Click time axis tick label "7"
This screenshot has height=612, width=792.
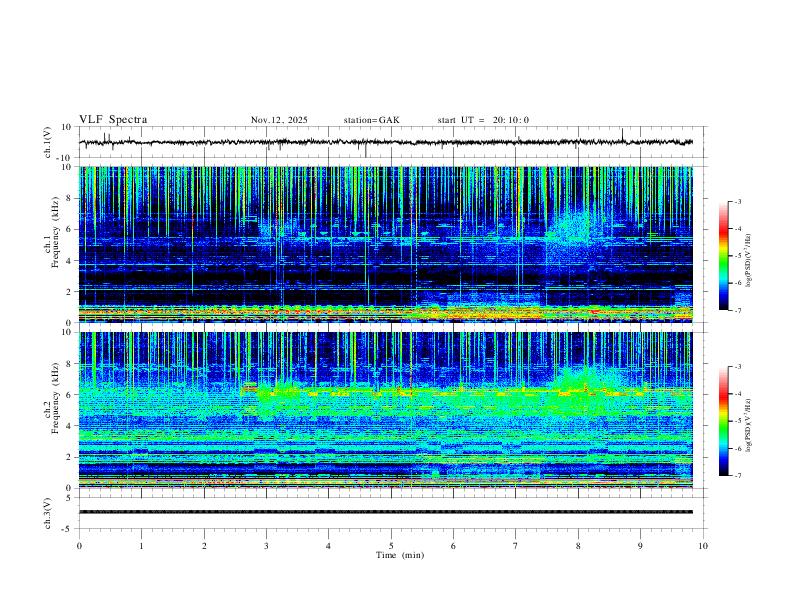coord(516,546)
